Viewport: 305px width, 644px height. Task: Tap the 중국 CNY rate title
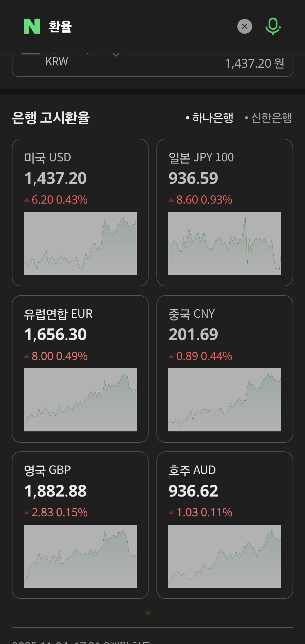[191, 314]
